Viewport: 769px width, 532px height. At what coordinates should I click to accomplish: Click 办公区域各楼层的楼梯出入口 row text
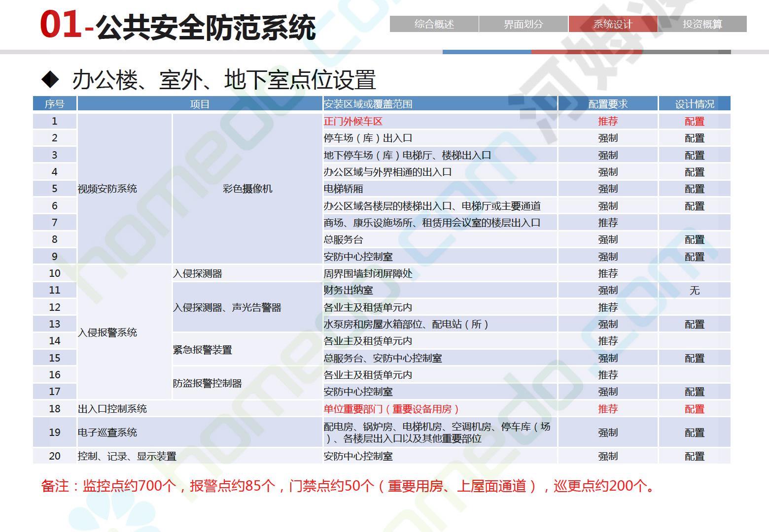click(x=432, y=206)
